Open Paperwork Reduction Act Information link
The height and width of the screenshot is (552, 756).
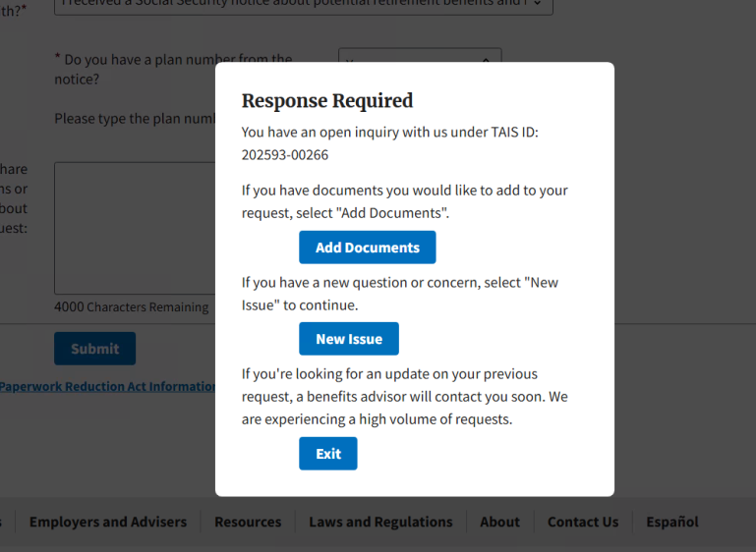(x=107, y=386)
